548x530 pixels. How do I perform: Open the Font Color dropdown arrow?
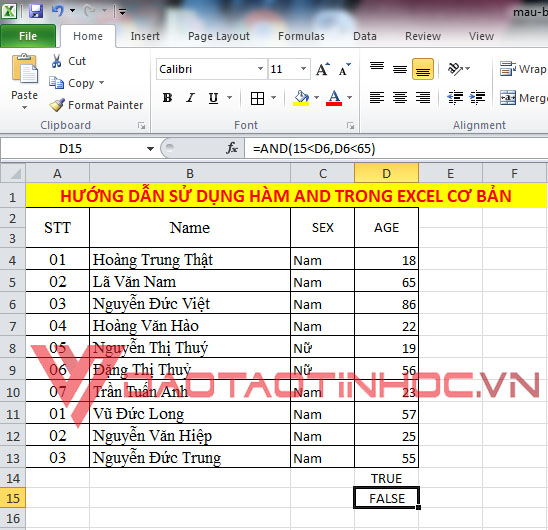coord(349,98)
